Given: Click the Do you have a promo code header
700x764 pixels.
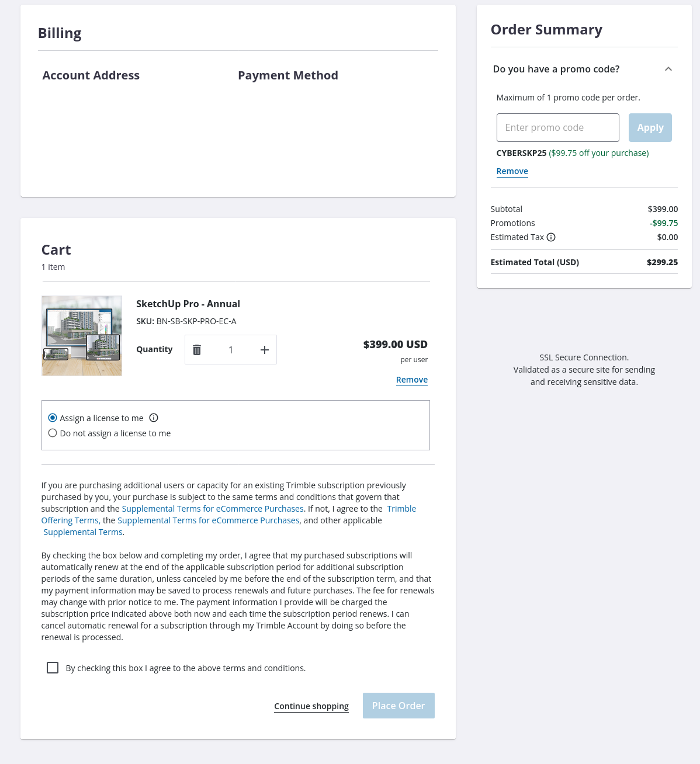Looking at the screenshot, I should pos(556,69).
